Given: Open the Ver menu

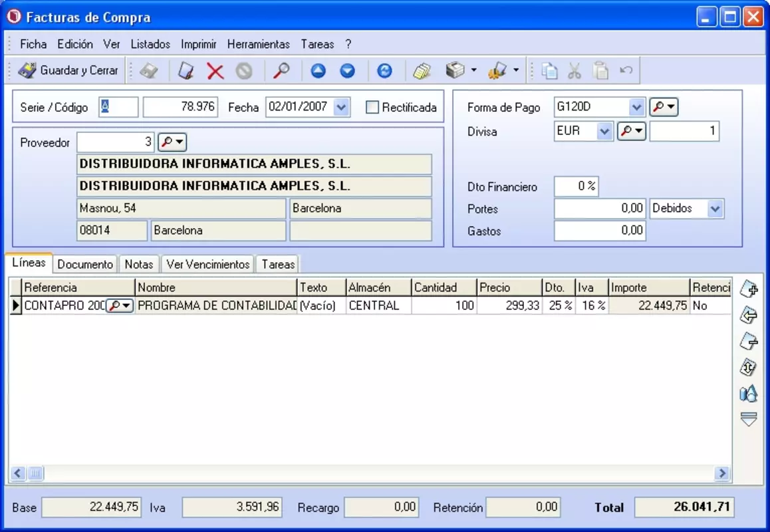Looking at the screenshot, I should (112, 44).
